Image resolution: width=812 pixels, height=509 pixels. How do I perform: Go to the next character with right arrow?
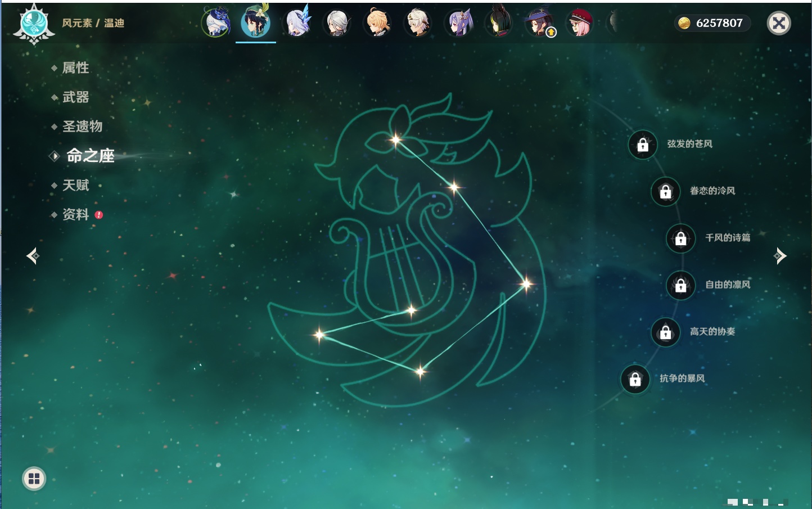[780, 256]
